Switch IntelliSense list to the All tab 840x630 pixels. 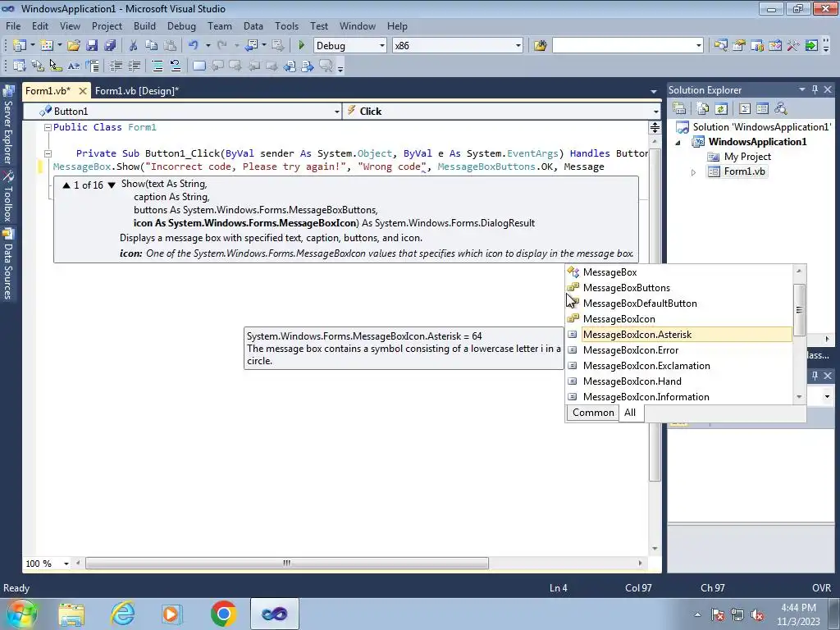(x=630, y=413)
